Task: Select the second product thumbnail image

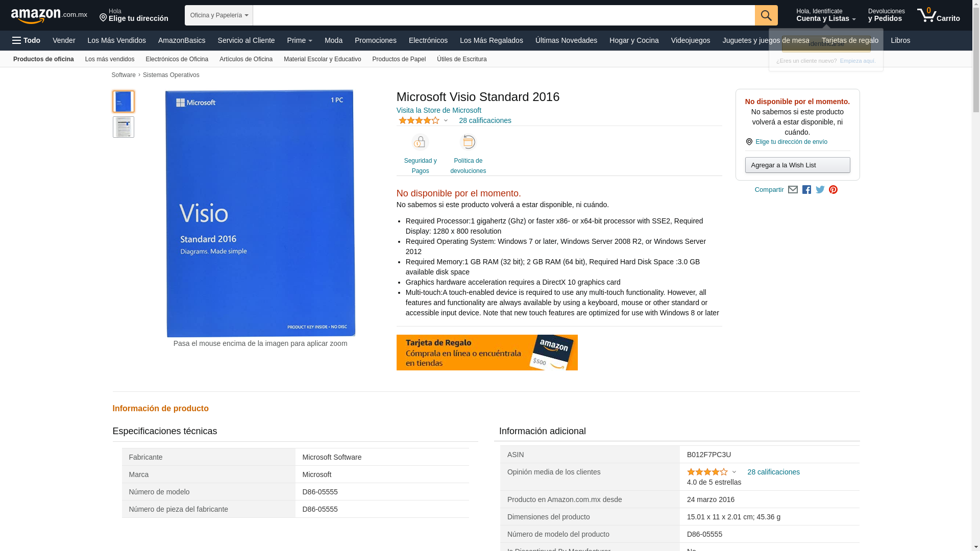Action: coord(124,127)
